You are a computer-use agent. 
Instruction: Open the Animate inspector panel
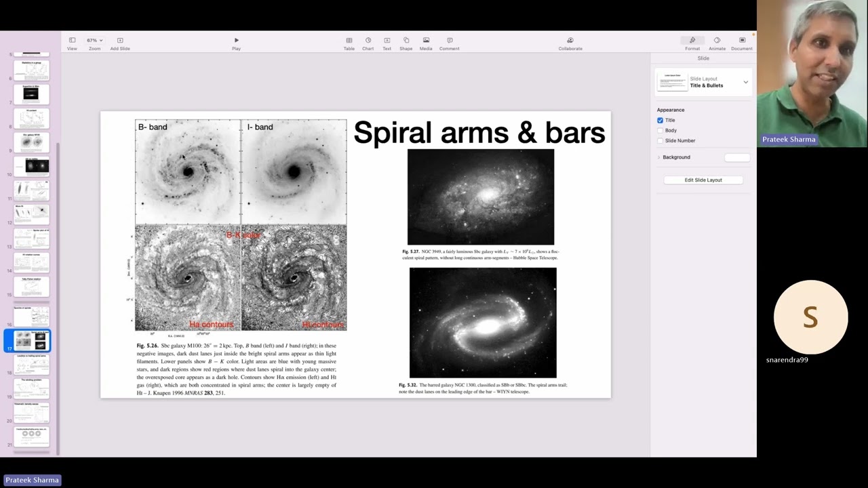[x=717, y=41]
